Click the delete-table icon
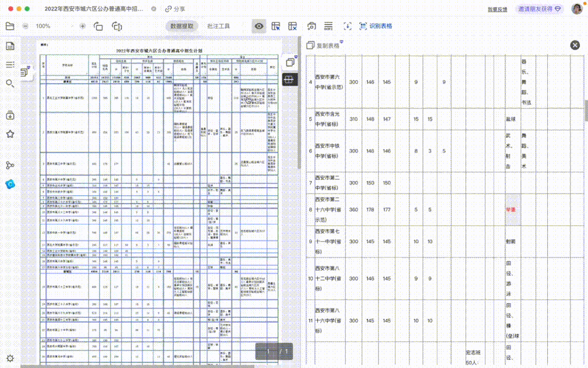Screen dimensions: 588x368 coord(292,26)
